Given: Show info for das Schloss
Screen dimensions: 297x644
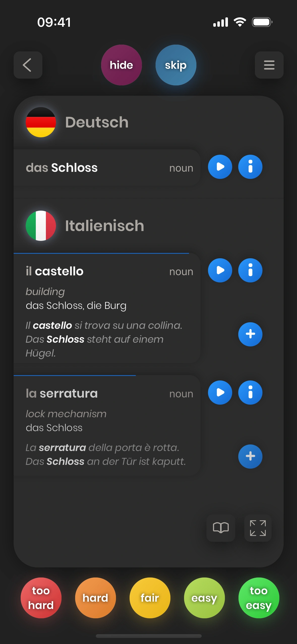Looking at the screenshot, I should pyautogui.click(x=250, y=167).
